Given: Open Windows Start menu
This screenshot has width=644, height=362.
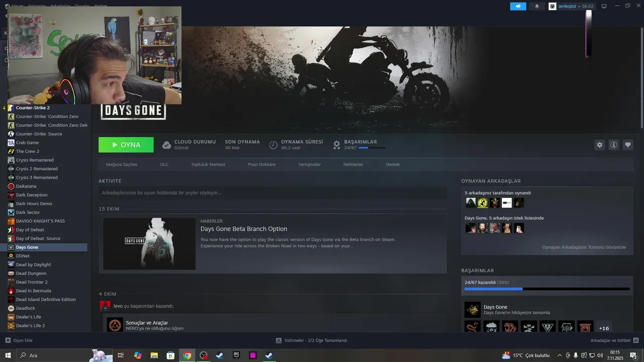Looking at the screenshot, I should pyautogui.click(x=8, y=355).
